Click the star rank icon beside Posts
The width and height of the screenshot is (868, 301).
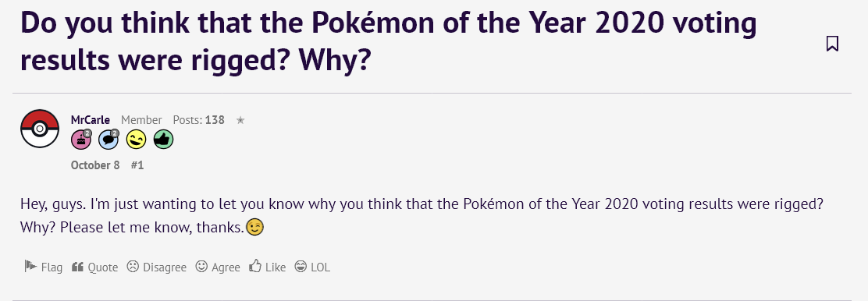240,120
